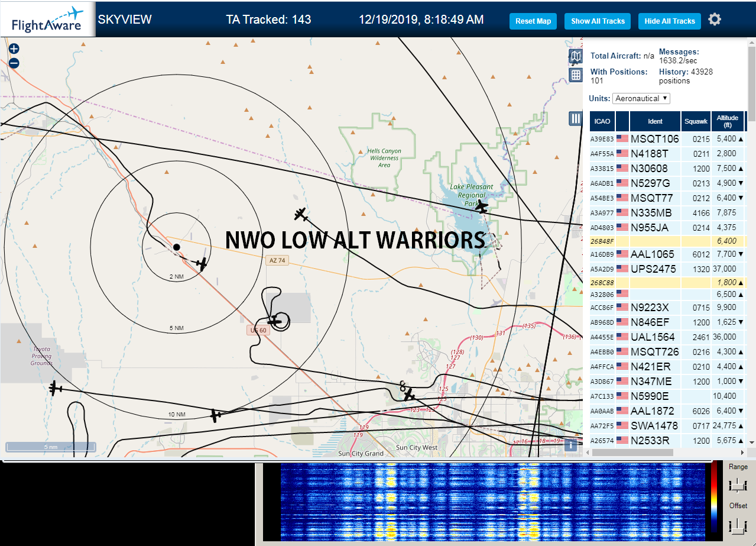Click Show All Tracks
The image size is (756, 546).
tap(598, 21)
